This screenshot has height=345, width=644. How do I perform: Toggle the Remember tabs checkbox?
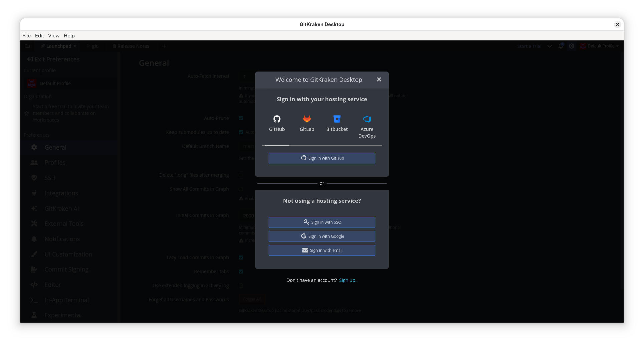pos(241,272)
